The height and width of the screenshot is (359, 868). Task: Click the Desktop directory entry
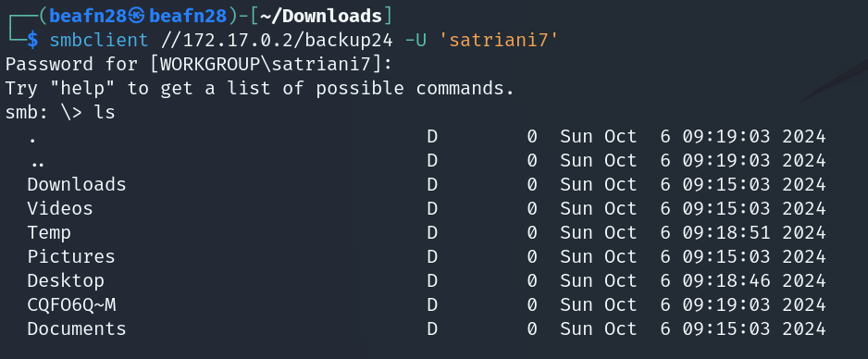click(66, 281)
